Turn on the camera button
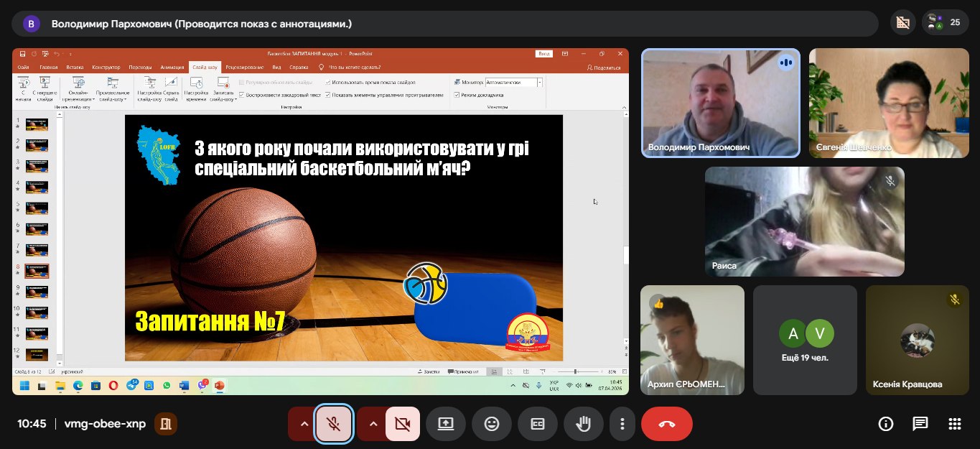This screenshot has width=980, height=449. pyautogui.click(x=402, y=424)
